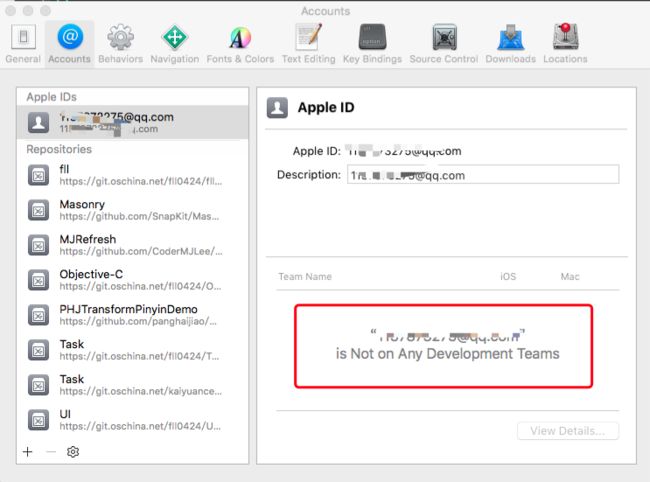This screenshot has height=482, width=650.
Task: Remove selected account with minus button
Action: [x=51, y=451]
